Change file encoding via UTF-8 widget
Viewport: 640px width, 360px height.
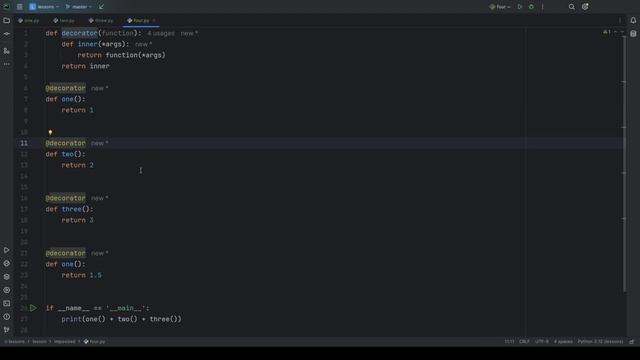click(542, 341)
